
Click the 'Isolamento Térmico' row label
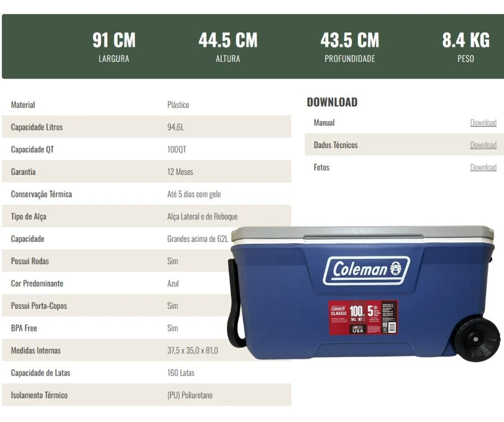tap(39, 395)
